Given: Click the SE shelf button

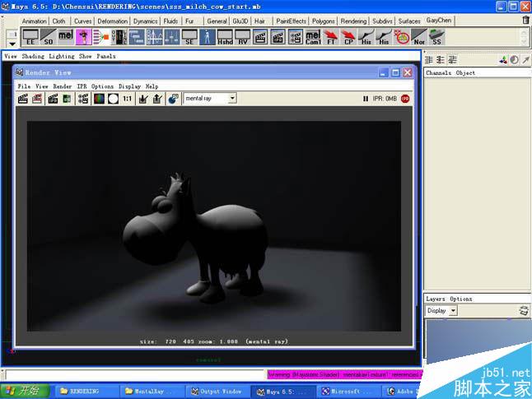Looking at the screenshot, I should pos(189,37).
